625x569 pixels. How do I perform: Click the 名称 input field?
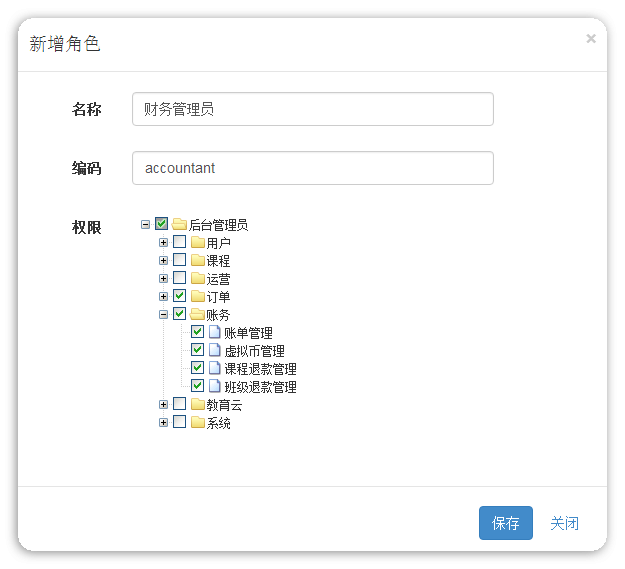tap(313, 109)
